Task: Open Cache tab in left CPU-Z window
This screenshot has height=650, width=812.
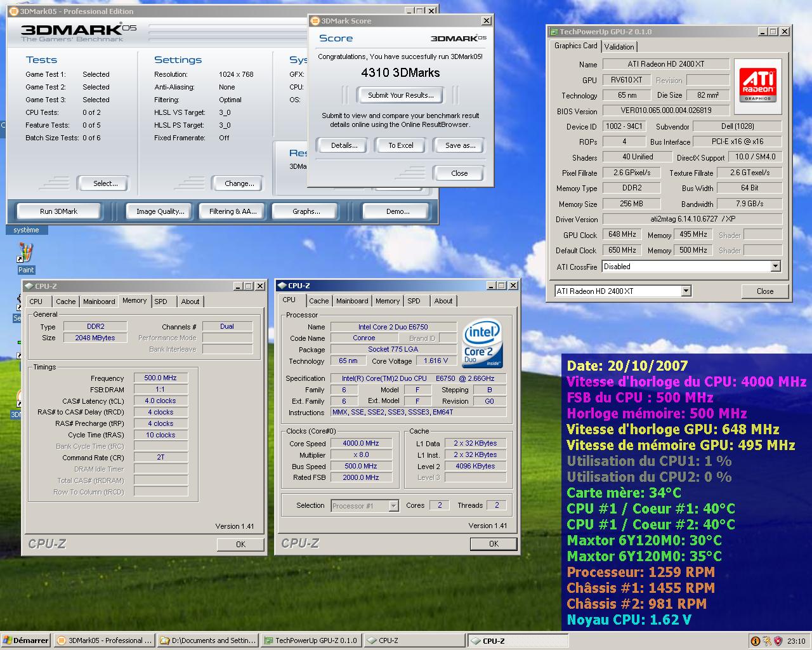Action: [x=65, y=302]
